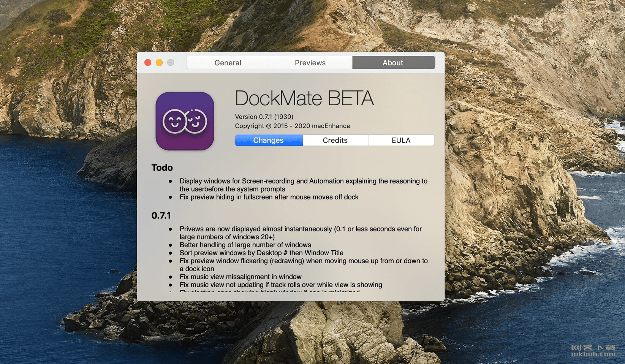
Task: Open the Previews tab
Action: tap(310, 63)
